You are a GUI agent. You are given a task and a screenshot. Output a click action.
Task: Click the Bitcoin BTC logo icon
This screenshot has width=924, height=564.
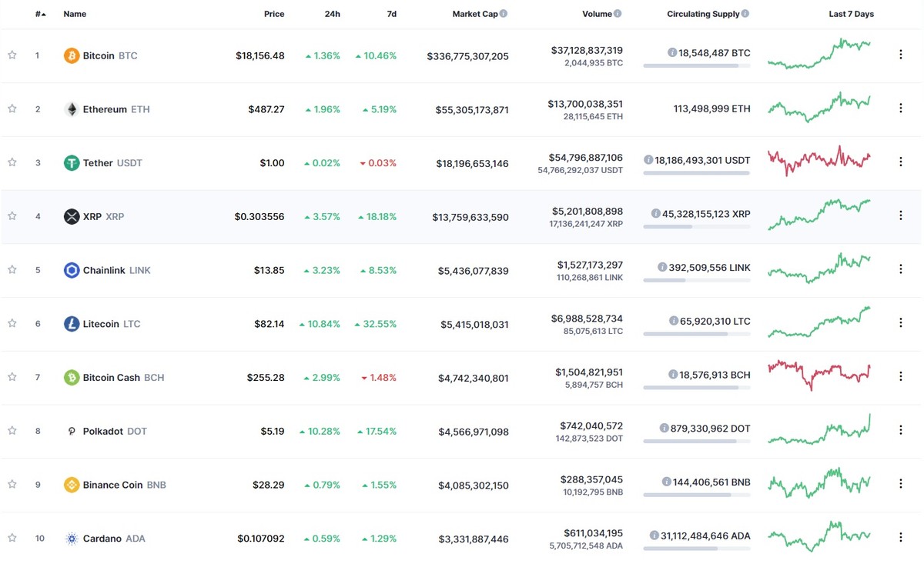click(x=71, y=55)
